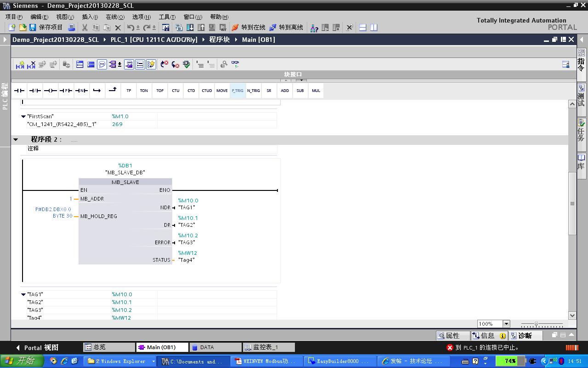Click the Save Project (保存项目) icon
This screenshot has width=588, height=368.
33,28
